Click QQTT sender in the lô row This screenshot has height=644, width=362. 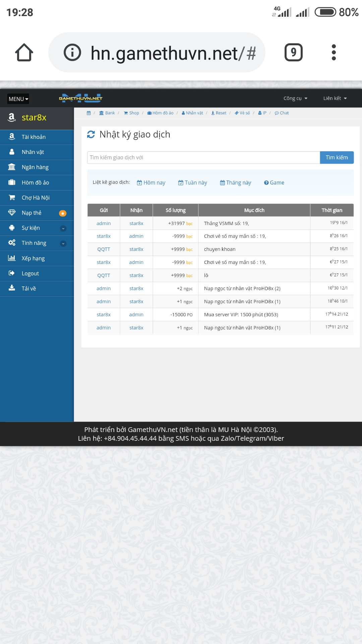(x=104, y=275)
